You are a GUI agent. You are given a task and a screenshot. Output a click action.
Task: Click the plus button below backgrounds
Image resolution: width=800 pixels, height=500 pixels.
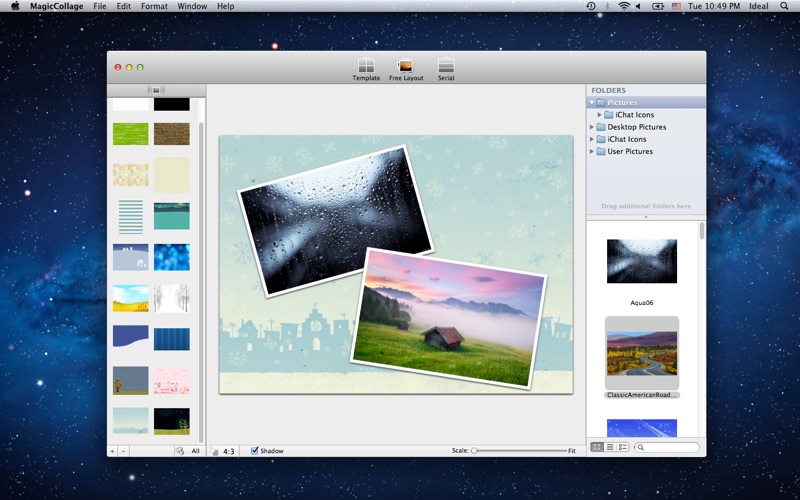tap(112, 451)
